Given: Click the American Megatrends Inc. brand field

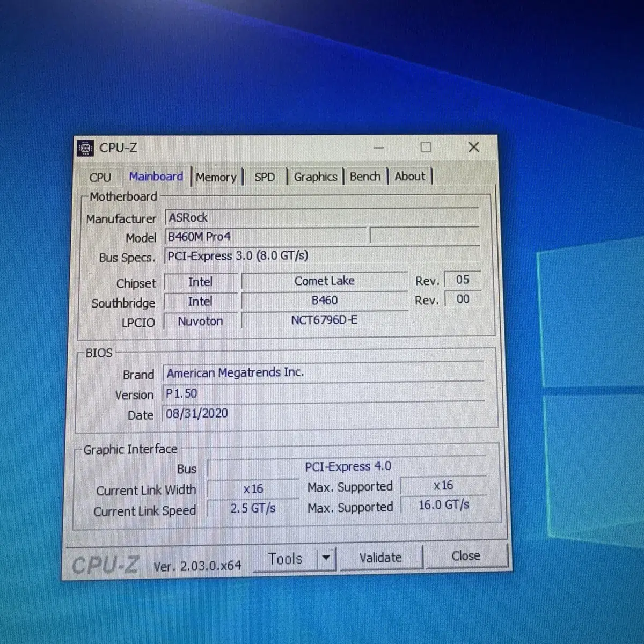Looking at the screenshot, I should coord(323,372).
